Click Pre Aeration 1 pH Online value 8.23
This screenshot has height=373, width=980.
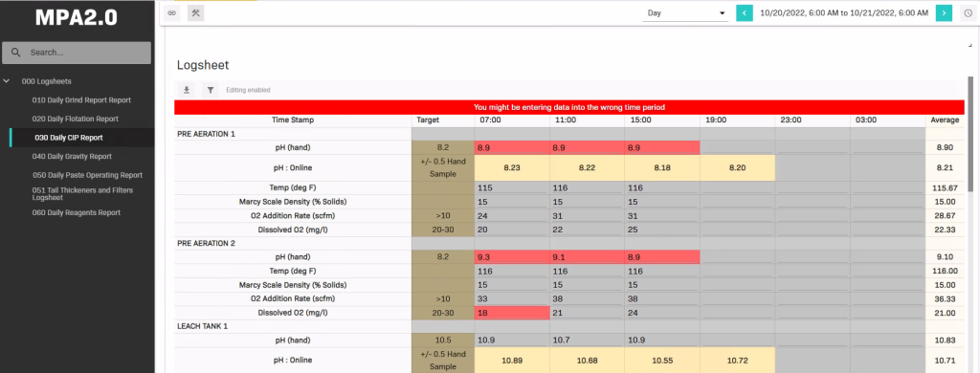pos(512,168)
